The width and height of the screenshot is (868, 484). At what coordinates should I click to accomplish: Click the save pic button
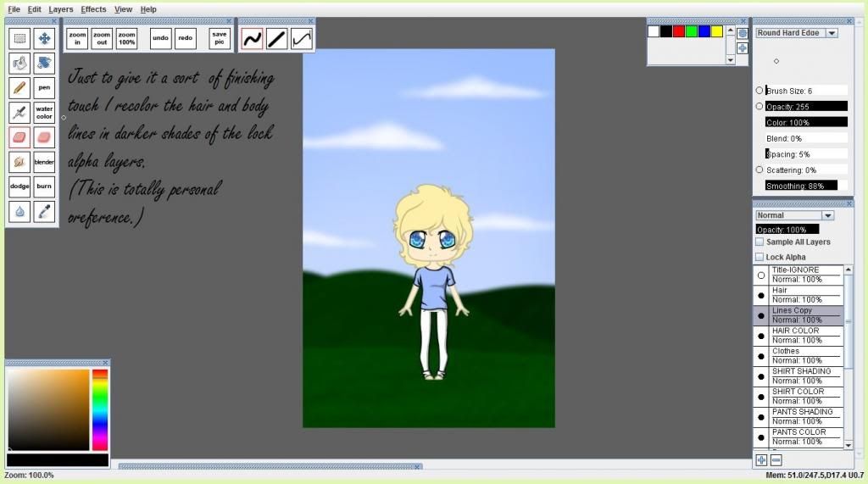(220, 38)
